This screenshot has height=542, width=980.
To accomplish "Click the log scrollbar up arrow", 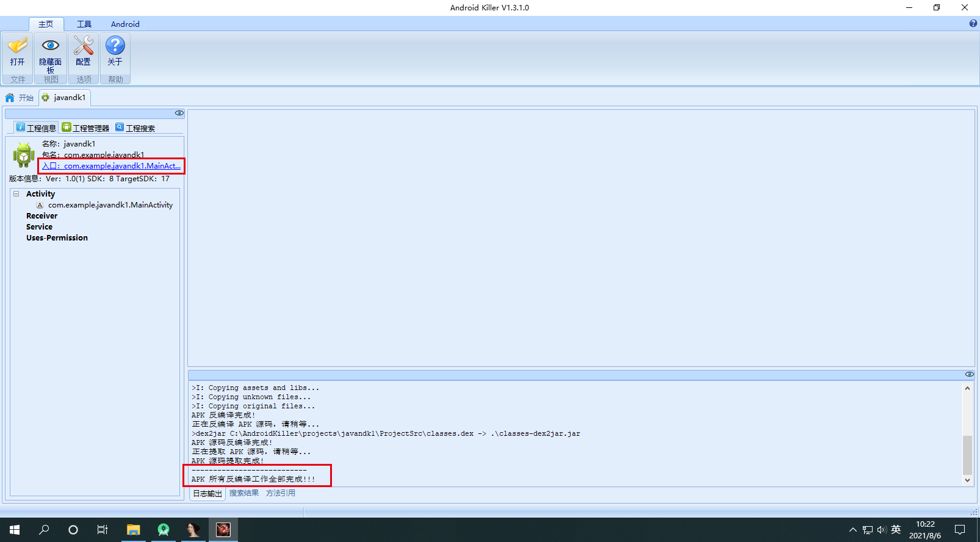I will 967,388.
